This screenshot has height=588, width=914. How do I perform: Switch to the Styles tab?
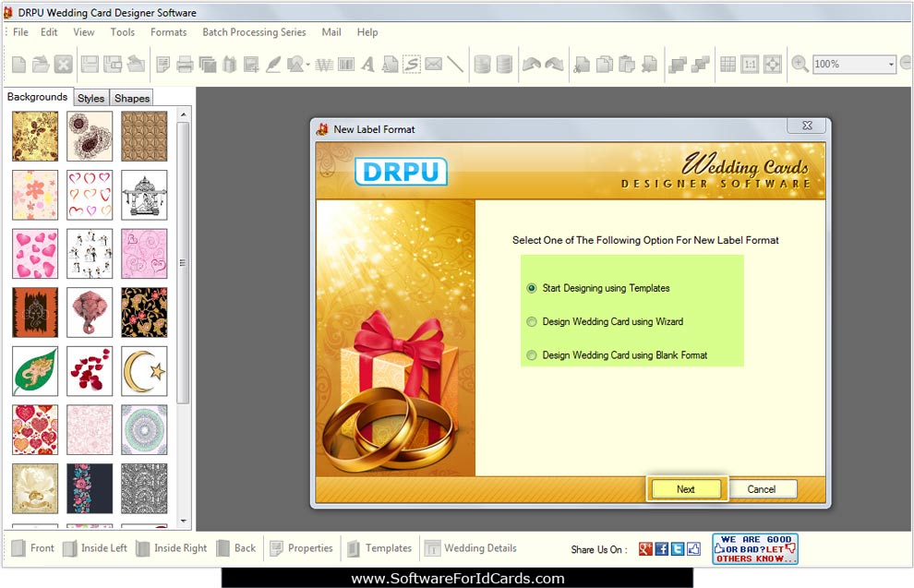point(90,98)
